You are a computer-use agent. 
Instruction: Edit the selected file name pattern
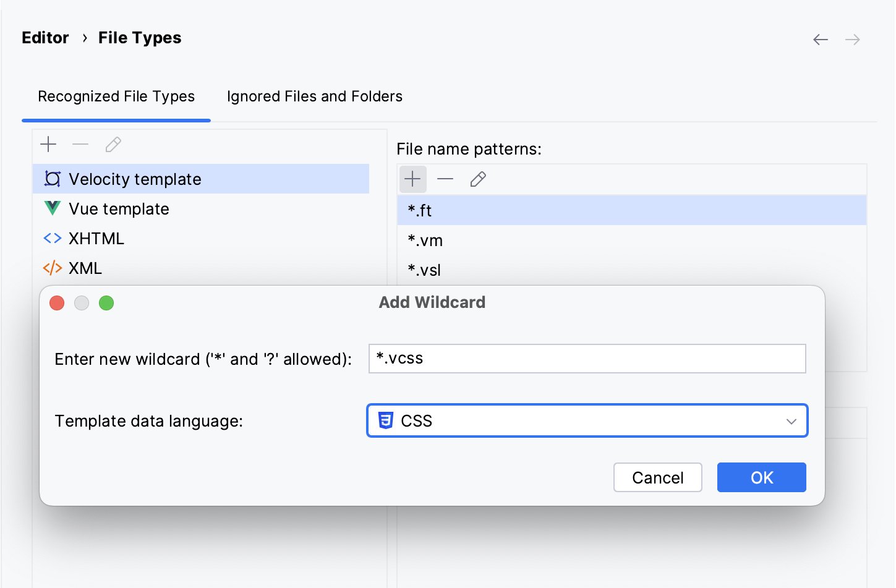click(478, 179)
